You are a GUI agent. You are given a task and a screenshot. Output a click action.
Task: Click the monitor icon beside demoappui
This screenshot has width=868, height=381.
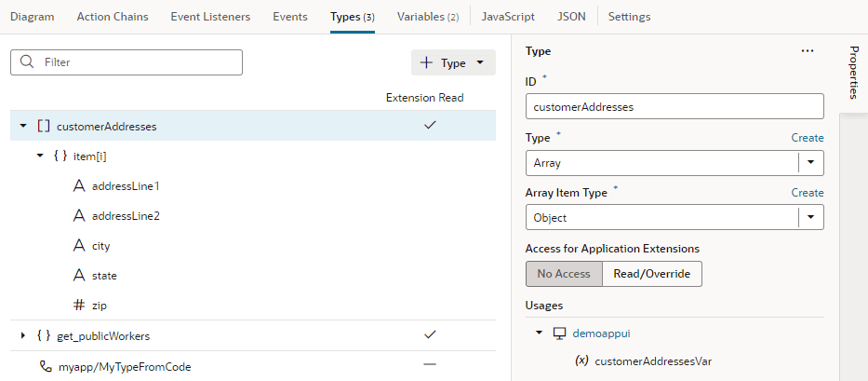[x=560, y=333]
